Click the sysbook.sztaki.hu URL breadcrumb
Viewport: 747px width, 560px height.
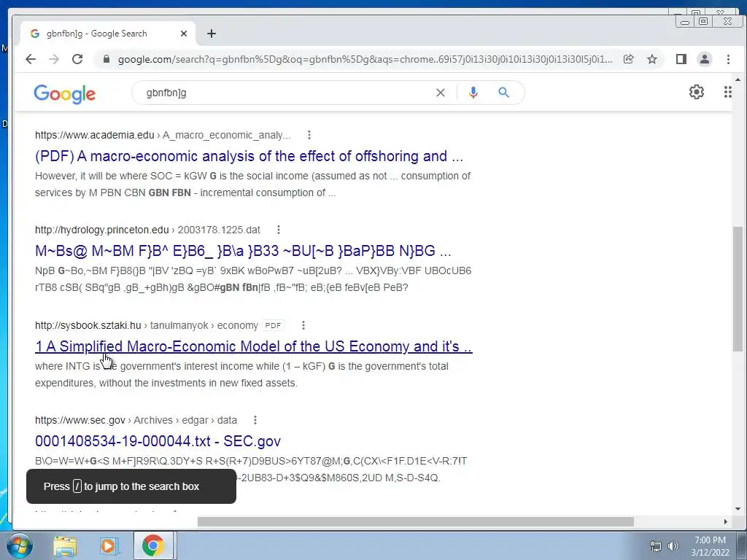[146, 325]
